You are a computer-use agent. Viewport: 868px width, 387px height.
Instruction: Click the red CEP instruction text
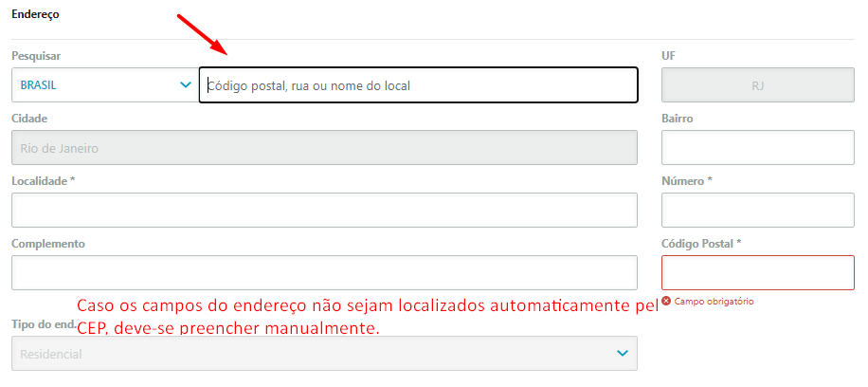pyautogui.click(x=368, y=317)
